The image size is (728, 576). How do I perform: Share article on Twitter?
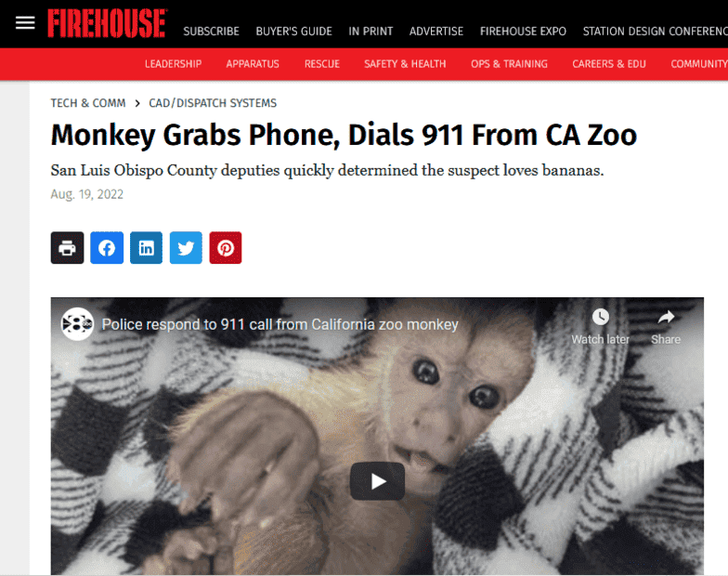186,247
